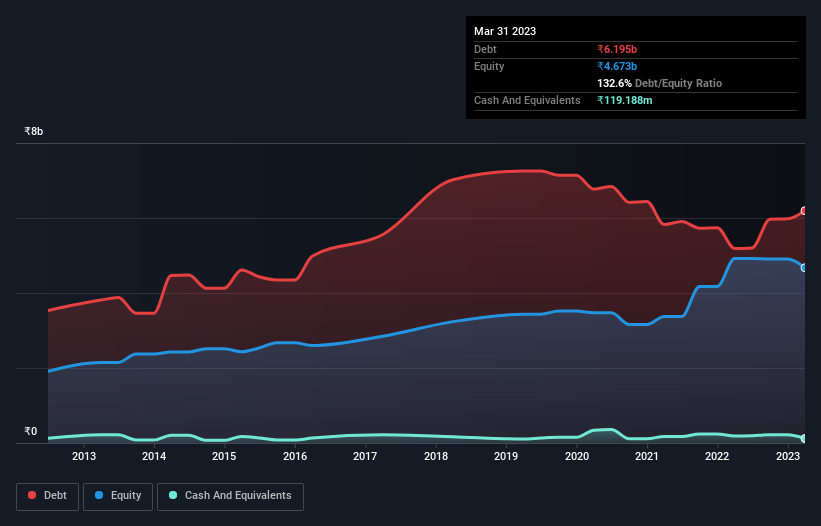This screenshot has height=526, width=821.
Task: Select the 2017 x-axis label
Action: click(365, 456)
